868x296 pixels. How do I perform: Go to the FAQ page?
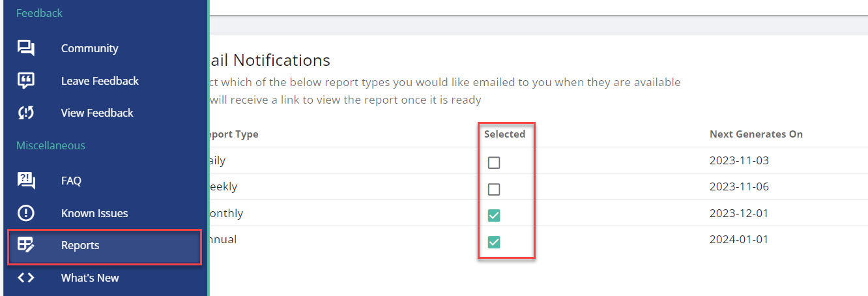104,181
